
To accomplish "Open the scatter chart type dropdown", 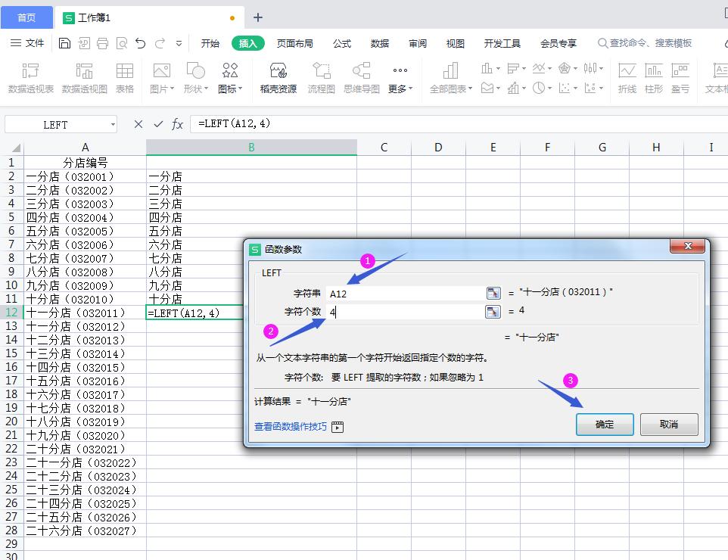I will 568,88.
